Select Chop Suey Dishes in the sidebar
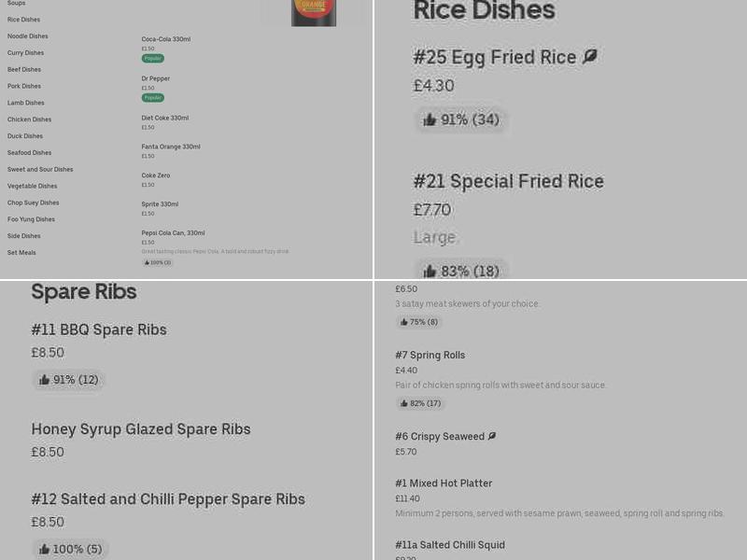The image size is (747, 560). tap(33, 203)
